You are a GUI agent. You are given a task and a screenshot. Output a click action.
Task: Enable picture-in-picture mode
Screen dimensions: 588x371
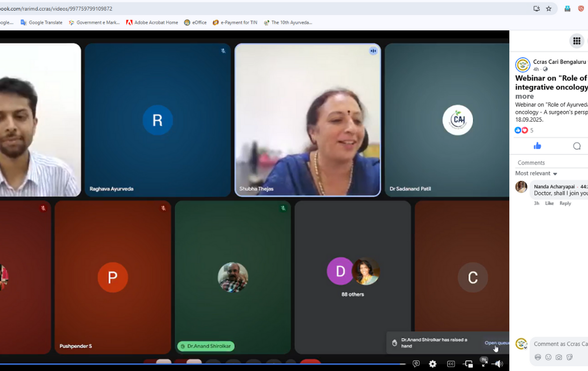468,364
